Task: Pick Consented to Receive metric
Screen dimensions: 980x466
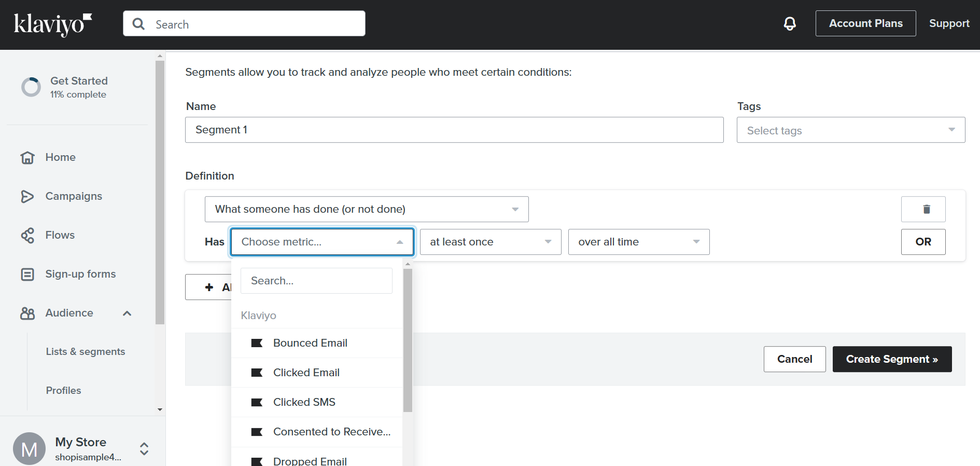Action: (317, 432)
